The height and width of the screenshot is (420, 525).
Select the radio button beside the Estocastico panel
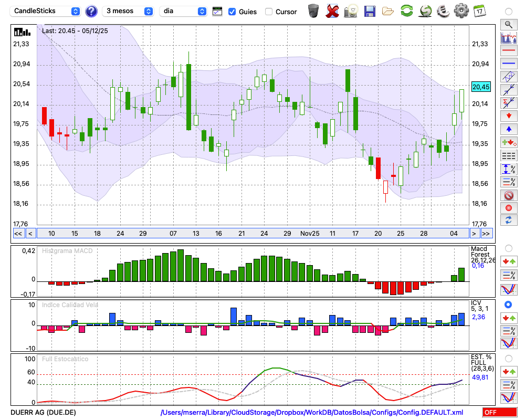click(x=508, y=359)
